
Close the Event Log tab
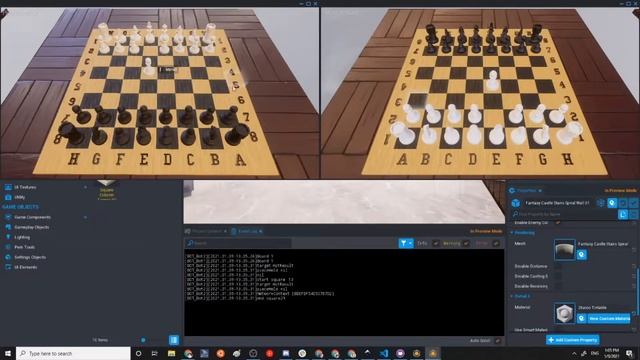tap(261, 231)
